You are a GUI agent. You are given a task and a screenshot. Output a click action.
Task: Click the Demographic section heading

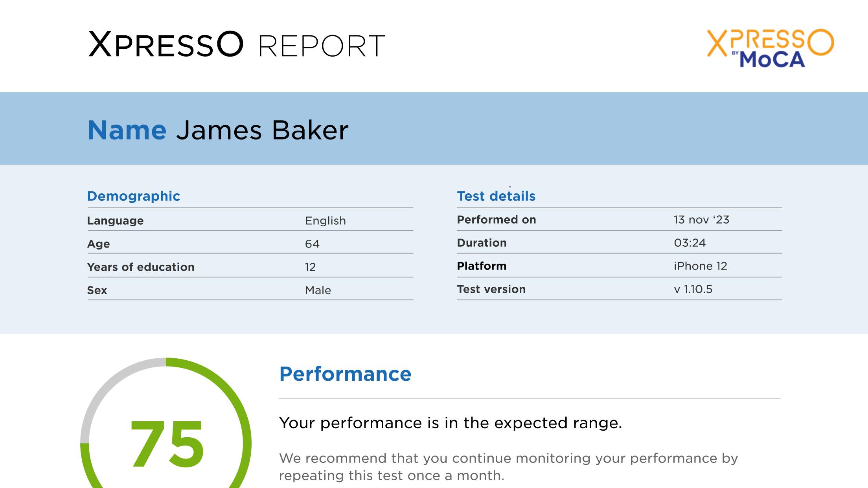click(134, 196)
